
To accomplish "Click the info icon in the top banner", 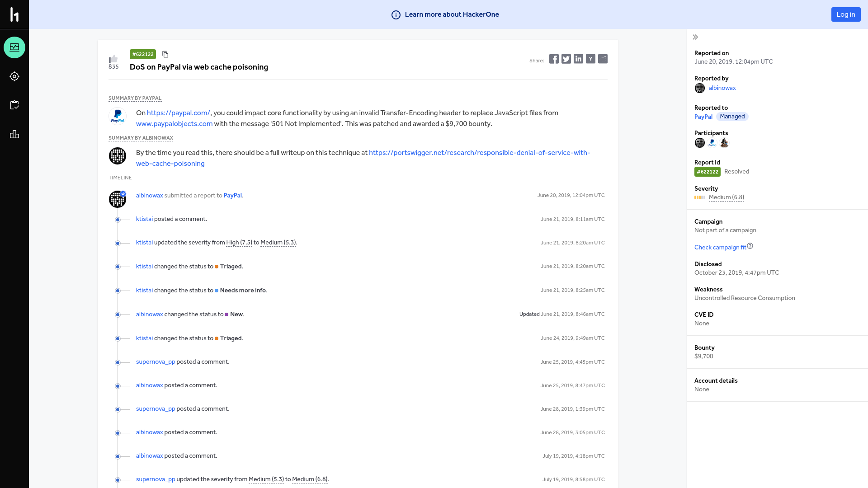I will pos(396,15).
